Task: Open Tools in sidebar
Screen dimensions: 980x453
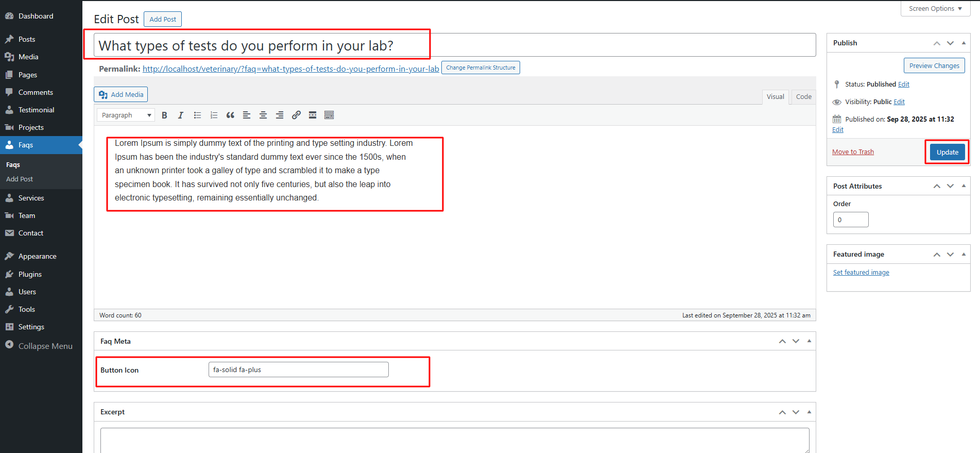Action: [41, 309]
